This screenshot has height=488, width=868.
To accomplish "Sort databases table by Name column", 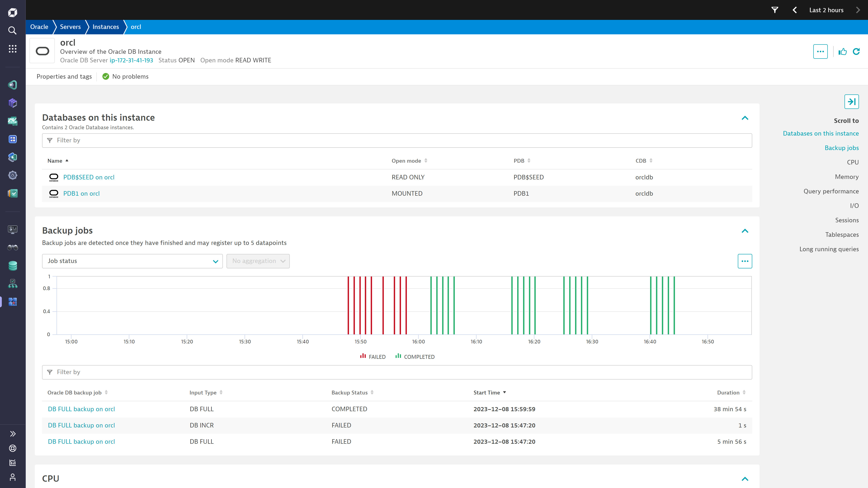I will point(58,161).
